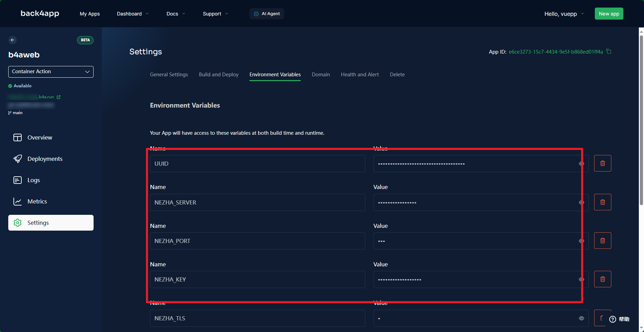
Task: Click the green Available status icon
Action: pos(10,86)
